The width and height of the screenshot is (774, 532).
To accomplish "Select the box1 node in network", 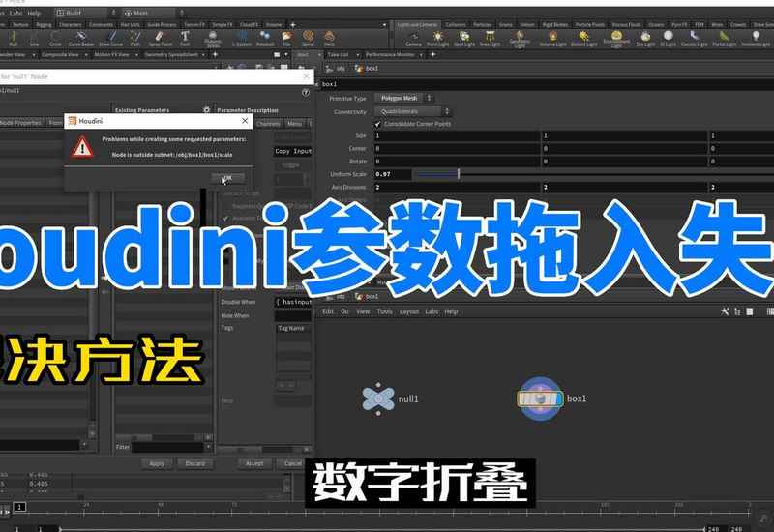I will pyautogui.click(x=539, y=399).
